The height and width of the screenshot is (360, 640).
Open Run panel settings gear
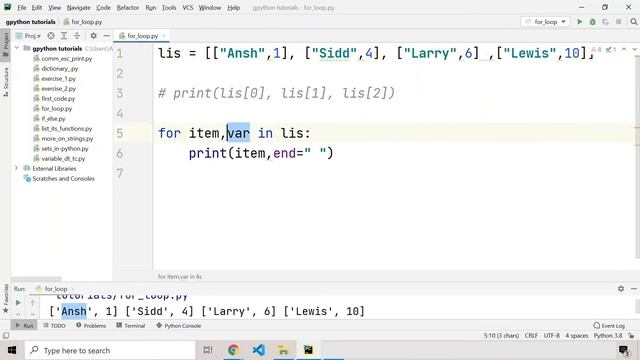pos(621,289)
